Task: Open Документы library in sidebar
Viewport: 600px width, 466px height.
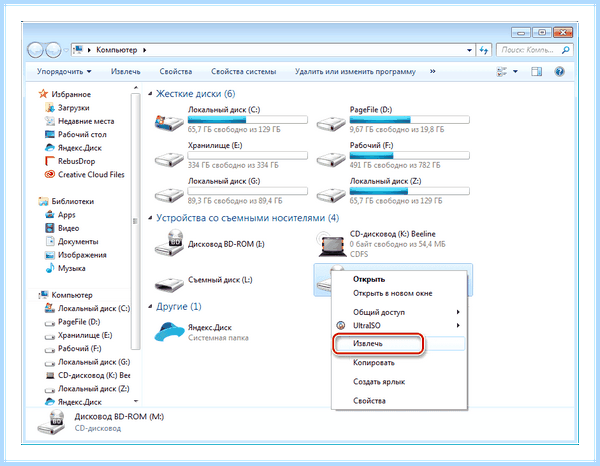Action: 72,242
